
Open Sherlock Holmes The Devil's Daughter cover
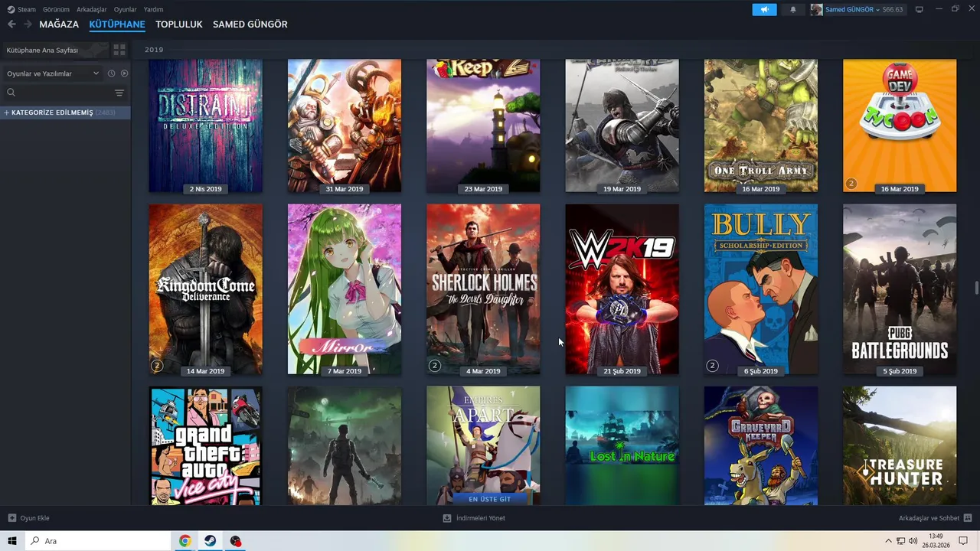(x=483, y=289)
